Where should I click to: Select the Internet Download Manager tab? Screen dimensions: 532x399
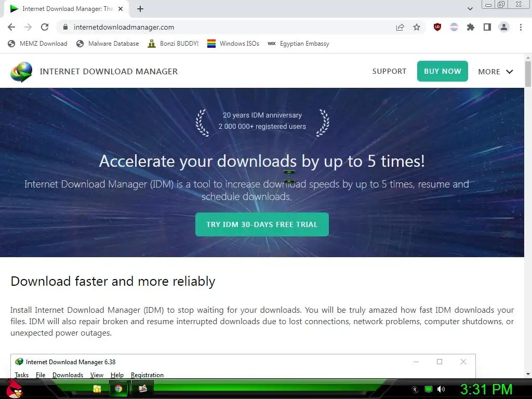66,9
